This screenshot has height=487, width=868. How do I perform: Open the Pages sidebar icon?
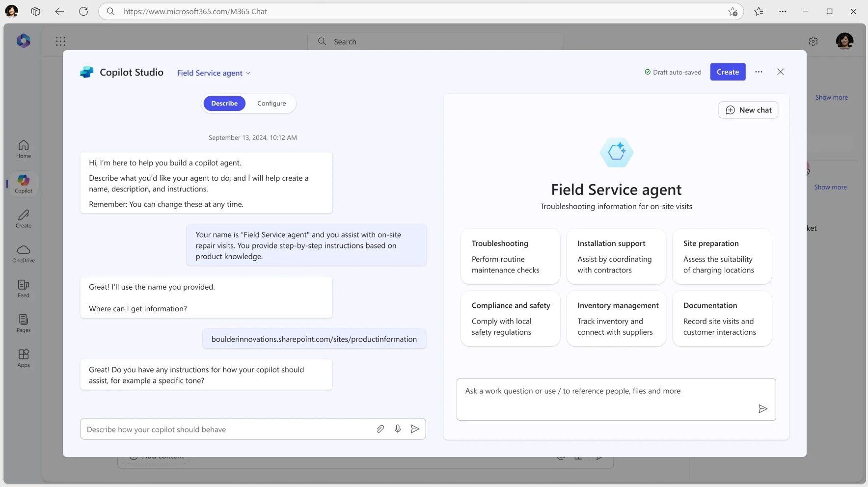[x=24, y=324]
